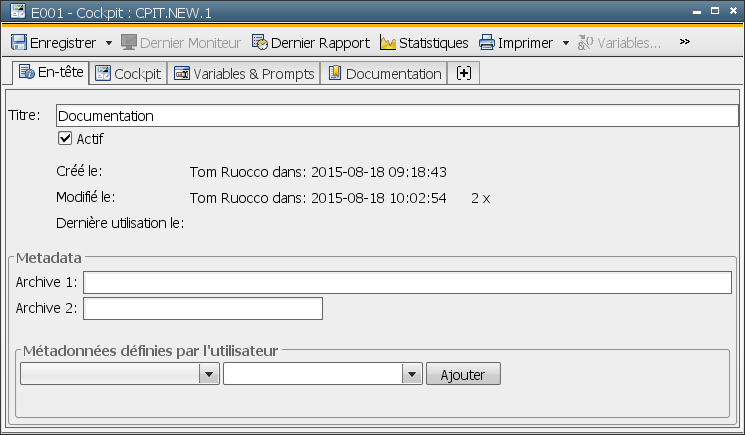
Task: Click the modified date 2015-08-18 10:02:54
Action: (x=379, y=198)
